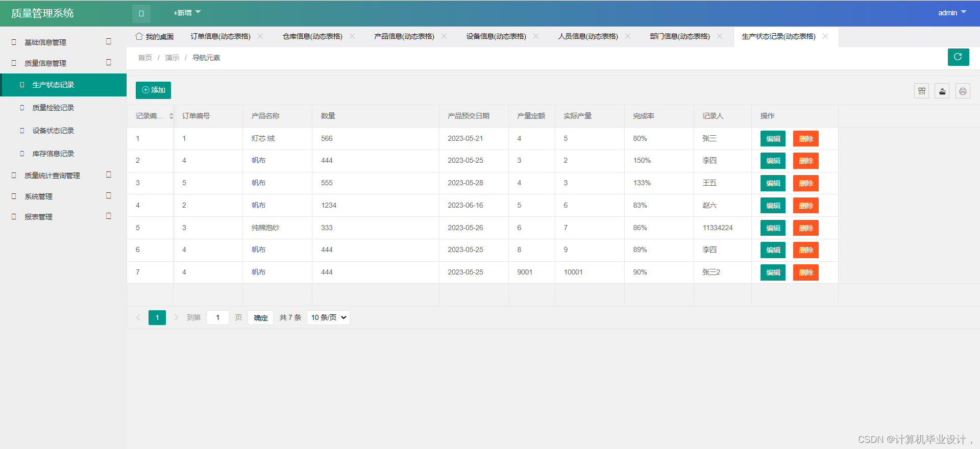Click the 添加 button
Screen dimensions: 980x449
153,90
